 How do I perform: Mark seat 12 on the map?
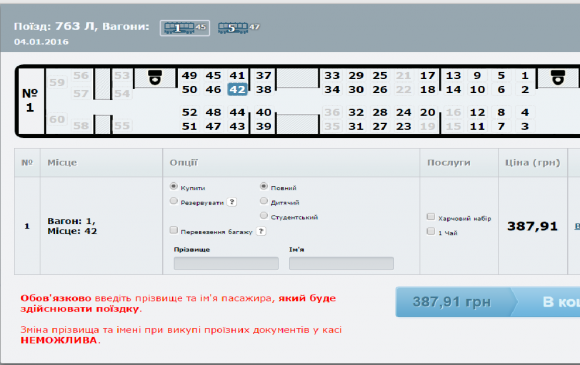(478, 112)
